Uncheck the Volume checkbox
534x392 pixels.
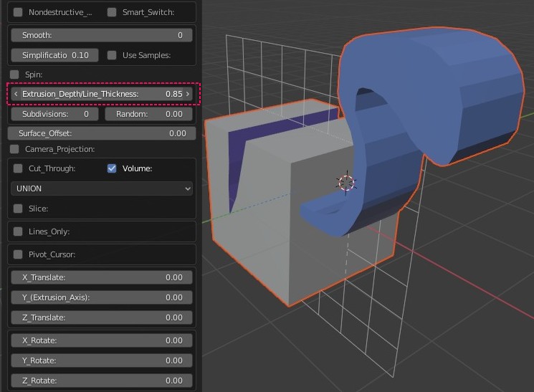click(x=112, y=168)
